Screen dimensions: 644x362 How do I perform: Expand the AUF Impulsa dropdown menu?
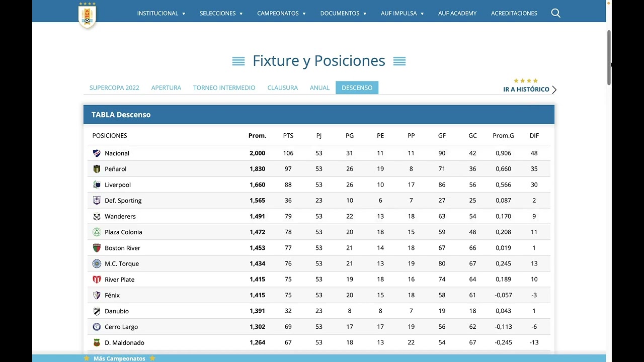coord(402,14)
